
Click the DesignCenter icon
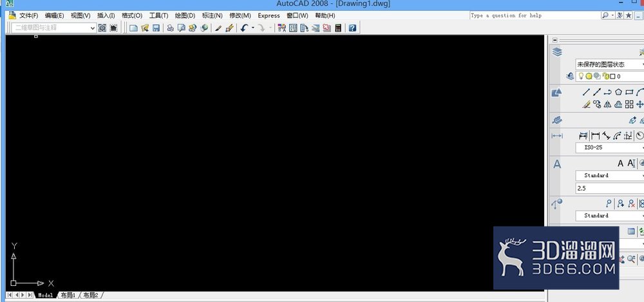[x=293, y=28]
